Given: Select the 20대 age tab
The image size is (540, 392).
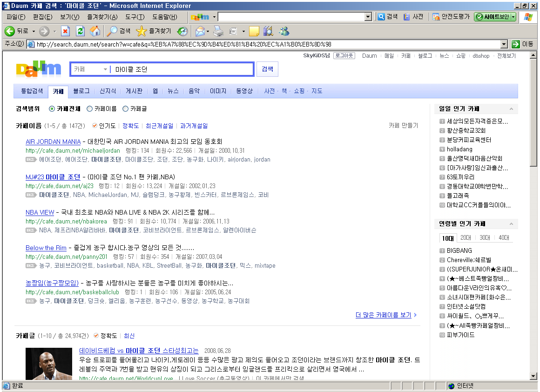Looking at the screenshot, I should coord(466,238).
